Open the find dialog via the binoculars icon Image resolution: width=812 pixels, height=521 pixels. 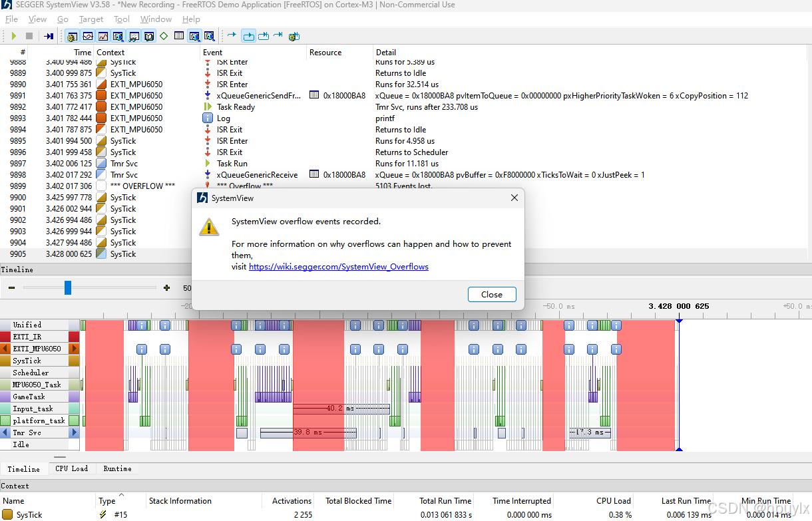coord(134,36)
